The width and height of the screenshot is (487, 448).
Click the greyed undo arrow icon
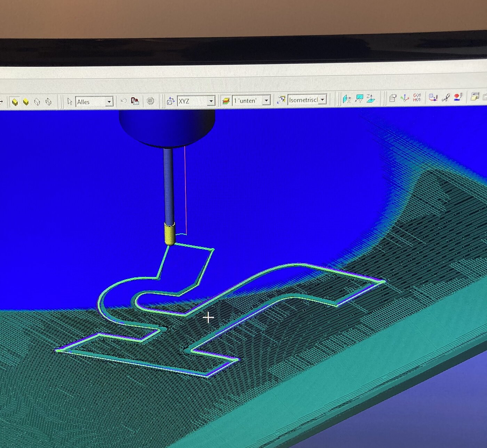[123, 101]
